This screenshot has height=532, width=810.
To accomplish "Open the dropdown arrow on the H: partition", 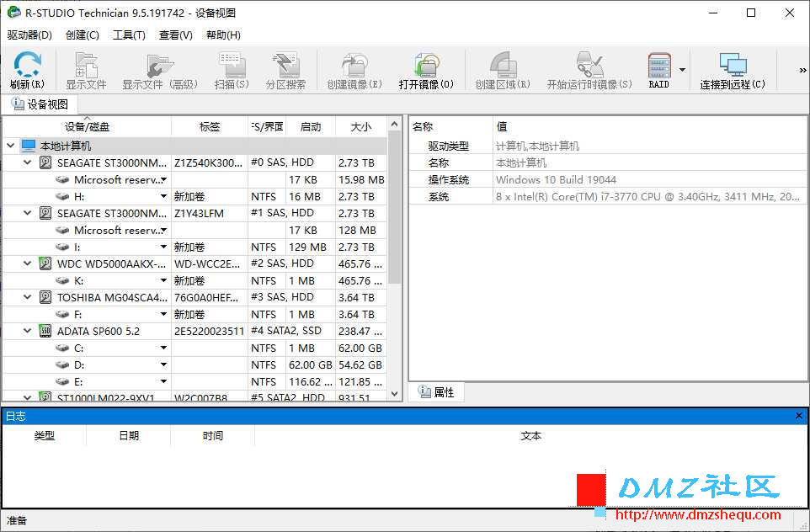I will tap(163, 196).
